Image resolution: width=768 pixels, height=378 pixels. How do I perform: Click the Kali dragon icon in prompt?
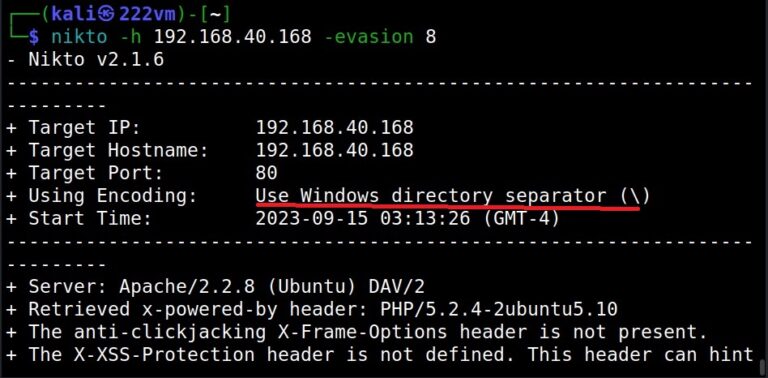click(107, 15)
